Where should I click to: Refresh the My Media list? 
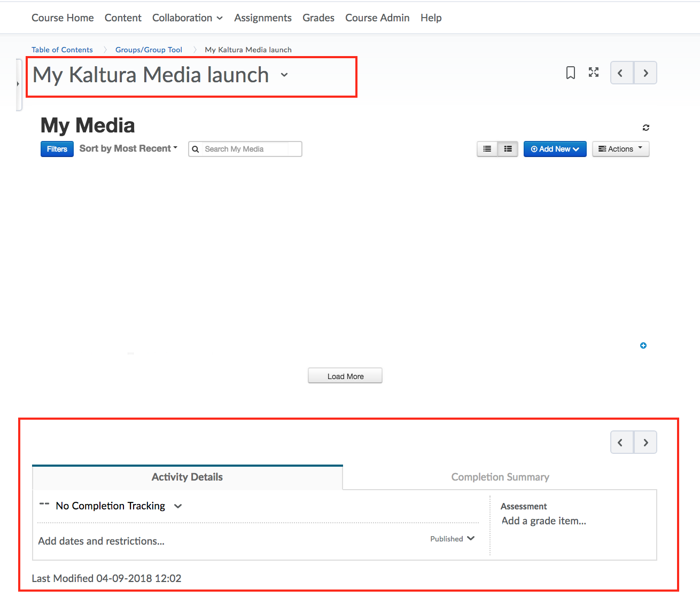[x=645, y=128]
